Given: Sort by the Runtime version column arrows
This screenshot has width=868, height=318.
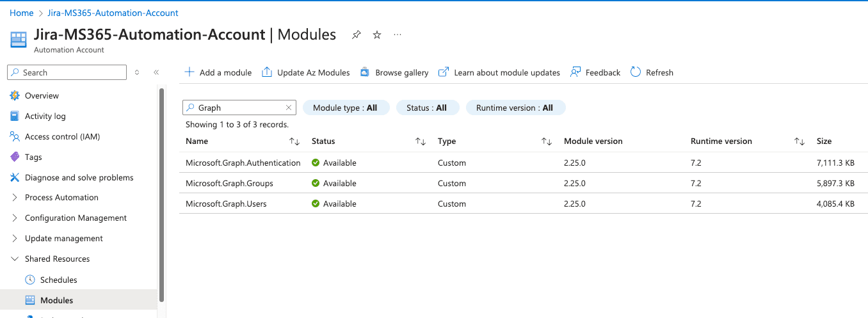Looking at the screenshot, I should (x=800, y=141).
